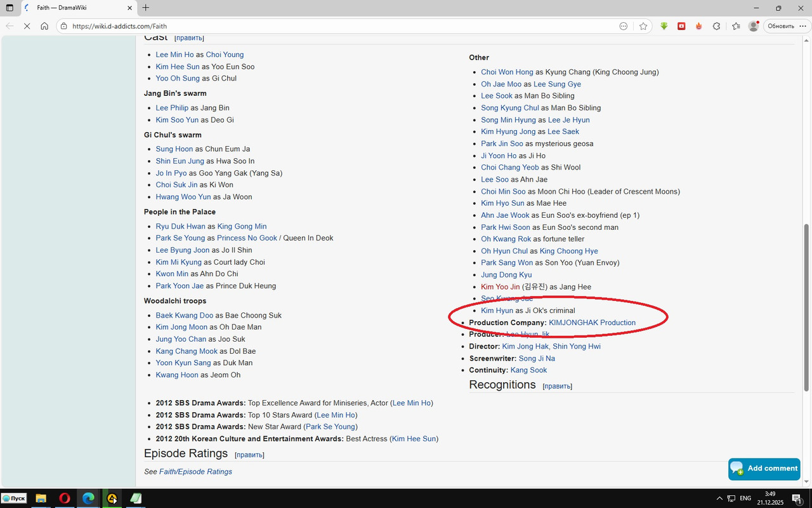Open the Kim Jong Hak, Shin Yong Hwi director link
The height and width of the screenshot is (508, 812).
pyautogui.click(x=551, y=347)
